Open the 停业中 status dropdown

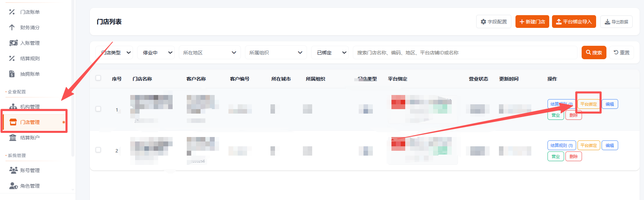point(156,52)
